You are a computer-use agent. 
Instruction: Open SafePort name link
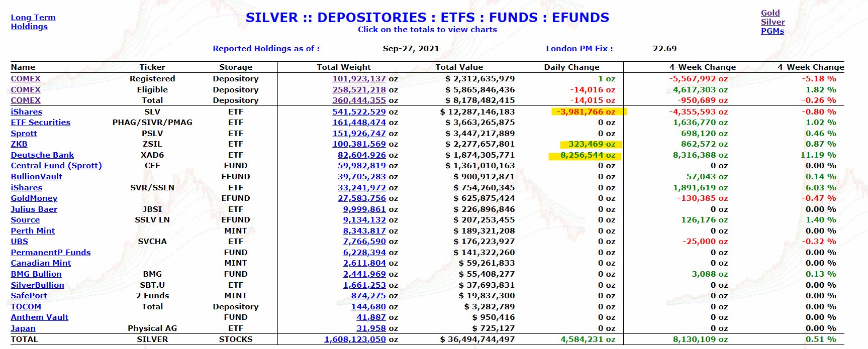point(29,296)
